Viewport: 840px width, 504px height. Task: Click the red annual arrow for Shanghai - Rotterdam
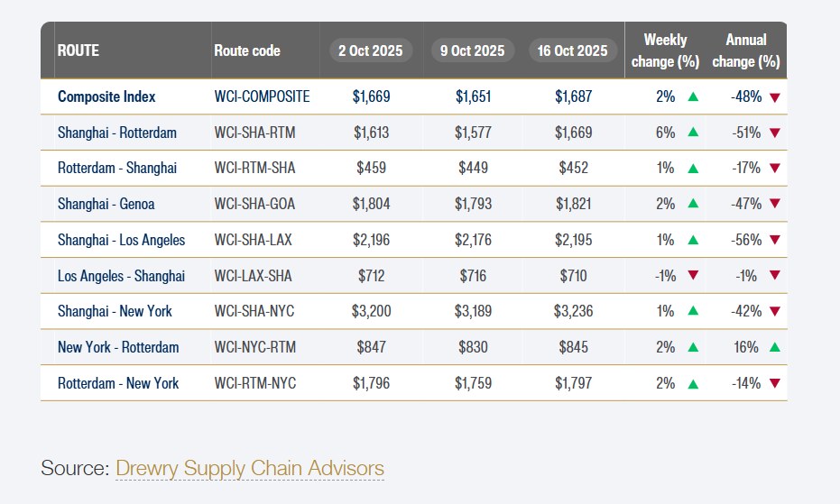click(x=775, y=133)
